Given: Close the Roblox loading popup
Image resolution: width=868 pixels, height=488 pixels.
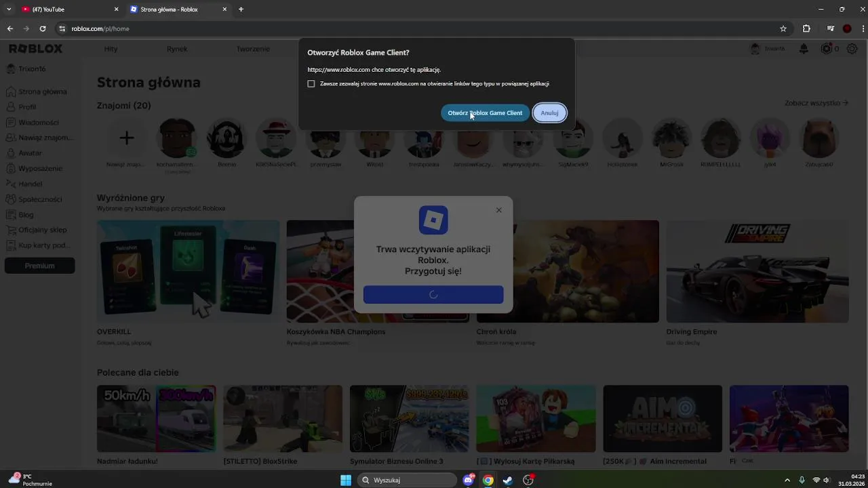Looking at the screenshot, I should 498,210.
